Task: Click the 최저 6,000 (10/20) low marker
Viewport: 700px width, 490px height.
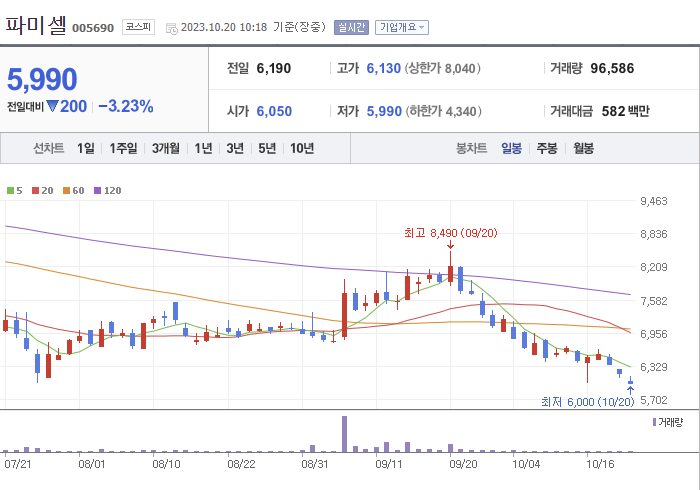Action: tap(588, 402)
